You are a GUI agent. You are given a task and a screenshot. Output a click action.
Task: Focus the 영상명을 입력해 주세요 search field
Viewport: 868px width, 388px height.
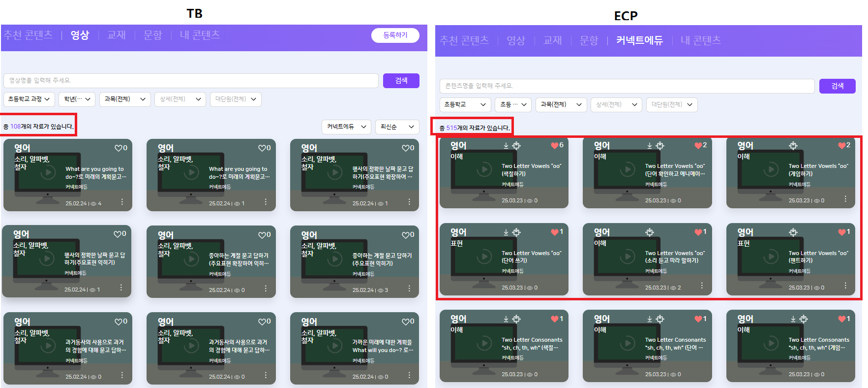(x=191, y=80)
